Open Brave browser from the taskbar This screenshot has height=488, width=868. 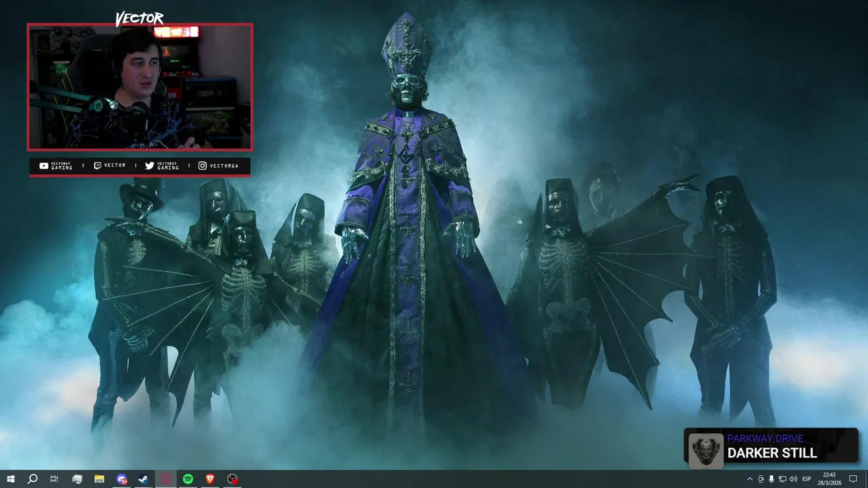210,479
